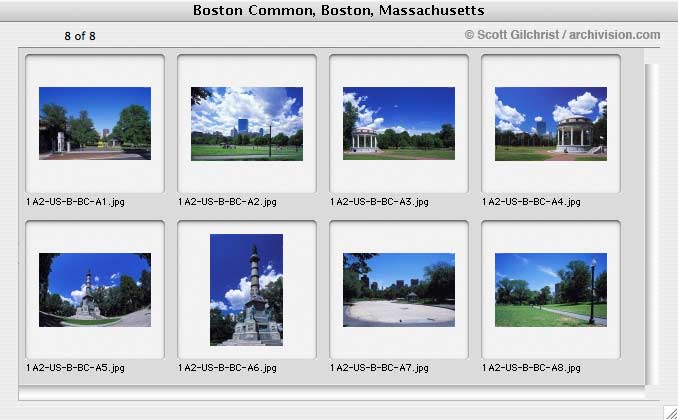678x420 pixels.
Task: Select the lamppost and pathway thumbnail A8
Action: pyautogui.click(x=551, y=290)
